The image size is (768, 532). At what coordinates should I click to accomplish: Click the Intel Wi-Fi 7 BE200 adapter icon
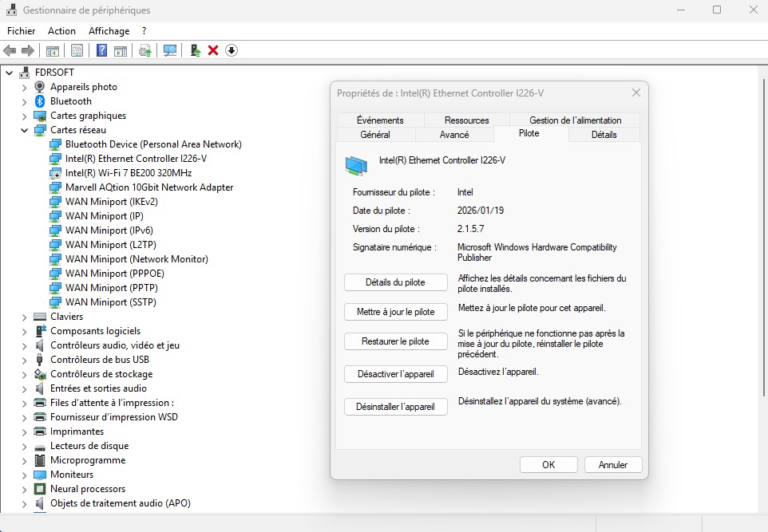(x=55, y=173)
